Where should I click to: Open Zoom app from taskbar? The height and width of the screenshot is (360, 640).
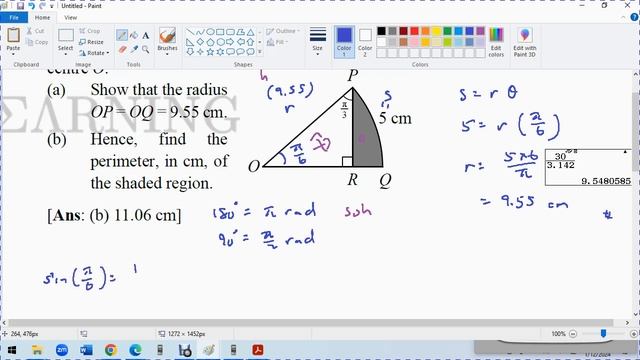tap(62, 350)
